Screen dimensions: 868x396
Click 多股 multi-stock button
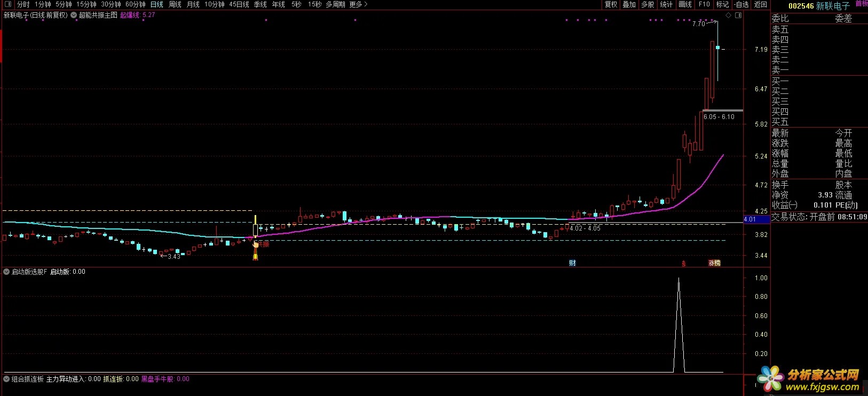pyautogui.click(x=648, y=4)
